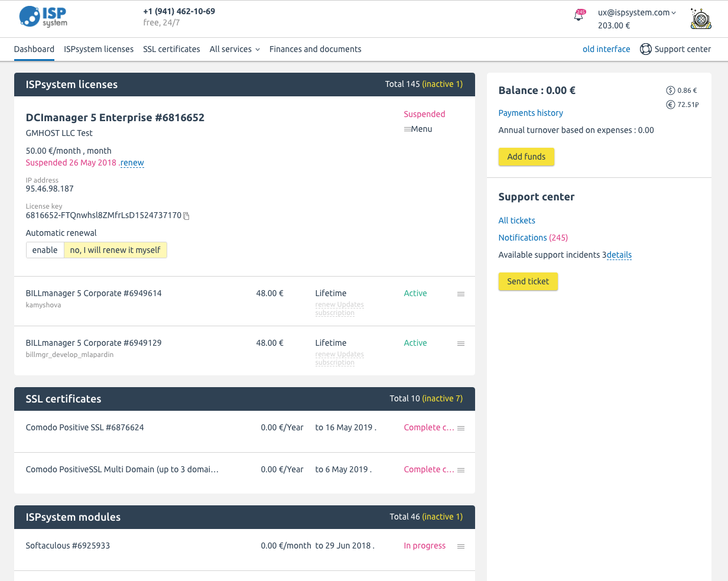Click the In progress status for Softaculous
This screenshot has height=581, width=728.
(x=425, y=546)
